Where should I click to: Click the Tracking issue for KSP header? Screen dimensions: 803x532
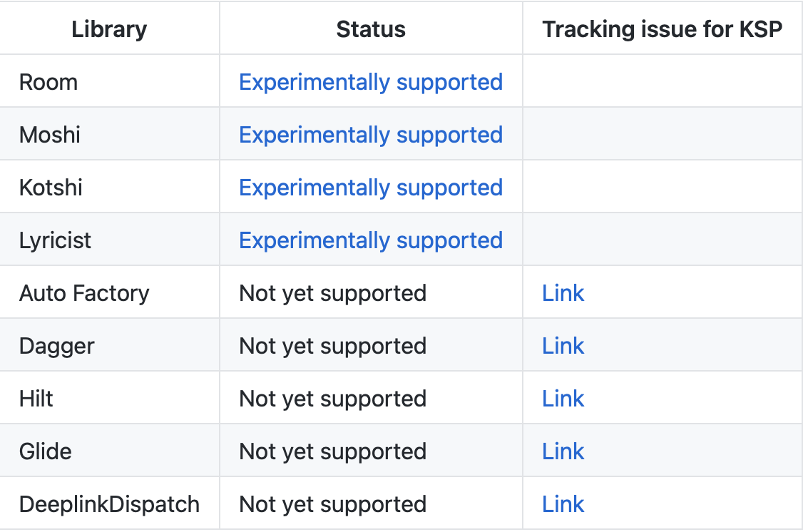click(x=663, y=29)
